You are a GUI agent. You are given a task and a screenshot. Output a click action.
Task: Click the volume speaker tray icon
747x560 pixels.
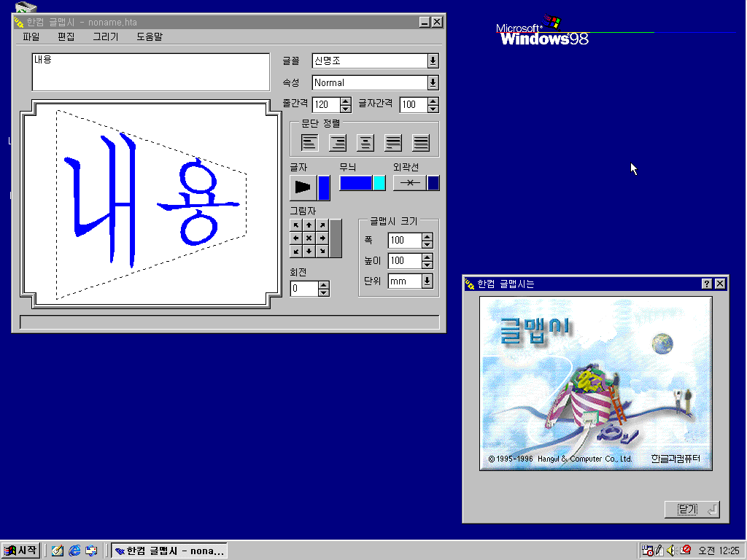(672, 551)
